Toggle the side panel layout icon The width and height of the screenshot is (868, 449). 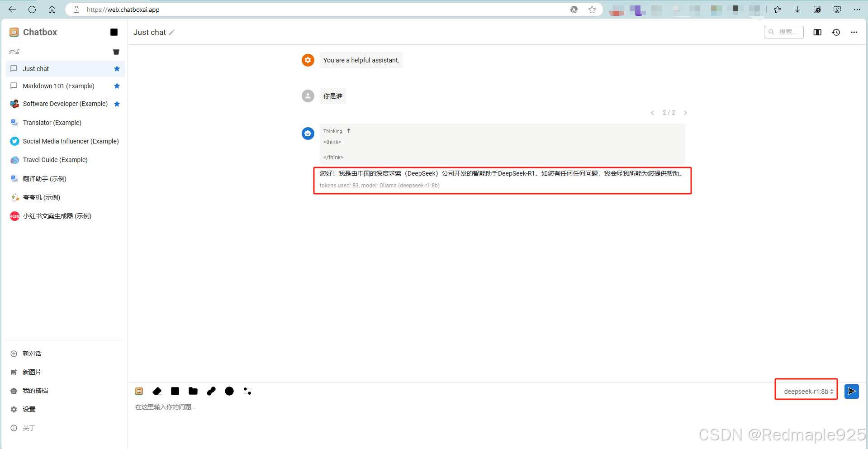coord(817,32)
